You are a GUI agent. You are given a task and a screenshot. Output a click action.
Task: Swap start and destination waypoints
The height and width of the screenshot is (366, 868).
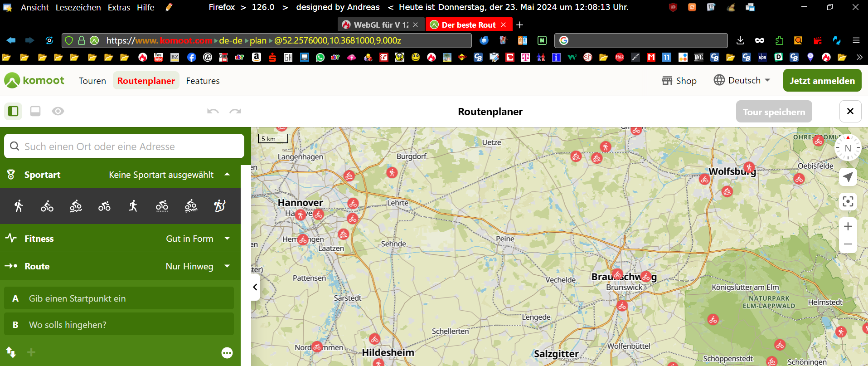click(x=11, y=352)
